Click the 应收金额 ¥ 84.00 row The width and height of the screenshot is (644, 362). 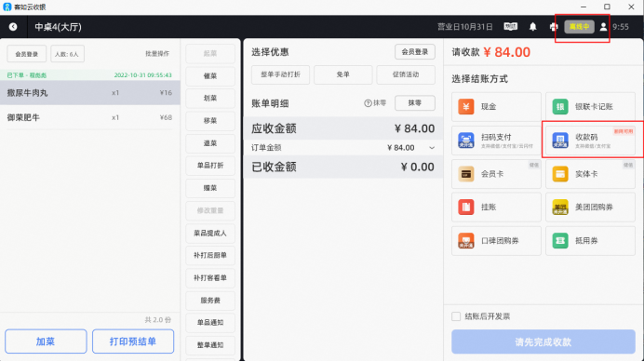pos(343,128)
